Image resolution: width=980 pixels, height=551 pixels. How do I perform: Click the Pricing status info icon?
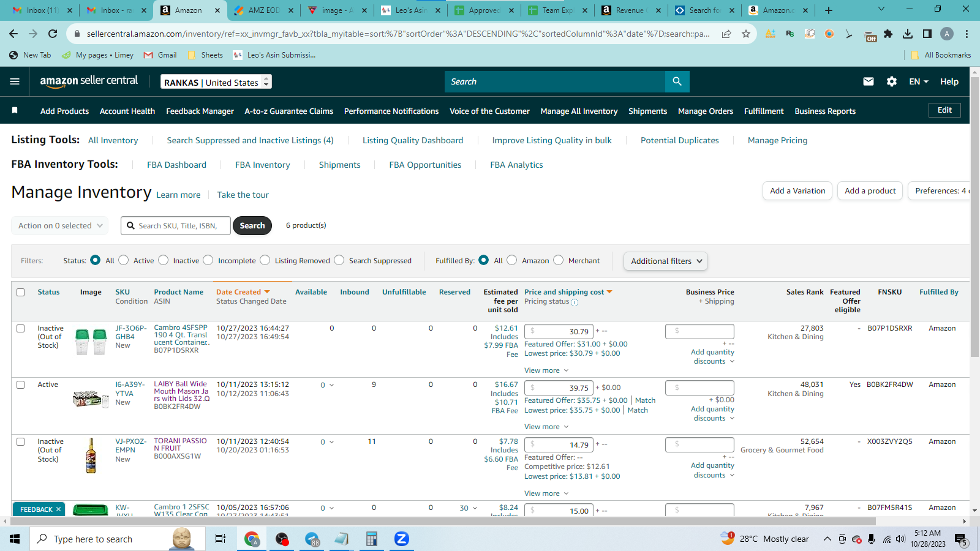coord(575,302)
